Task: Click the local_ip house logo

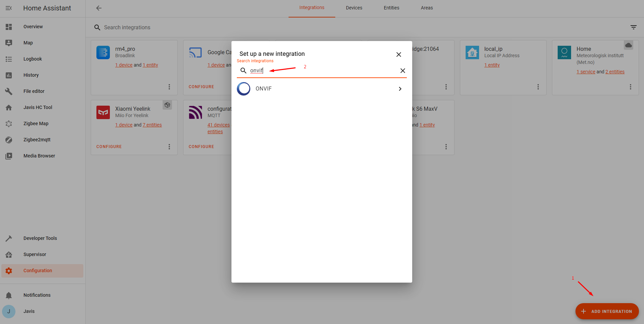Action: pos(472,52)
